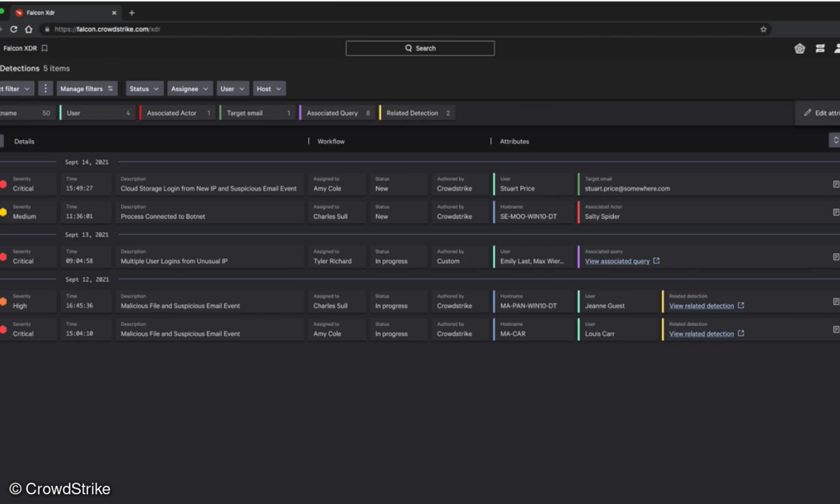Viewport: 840px width, 504px height.
Task: Expand the User filter dropdown
Action: [x=233, y=89]
